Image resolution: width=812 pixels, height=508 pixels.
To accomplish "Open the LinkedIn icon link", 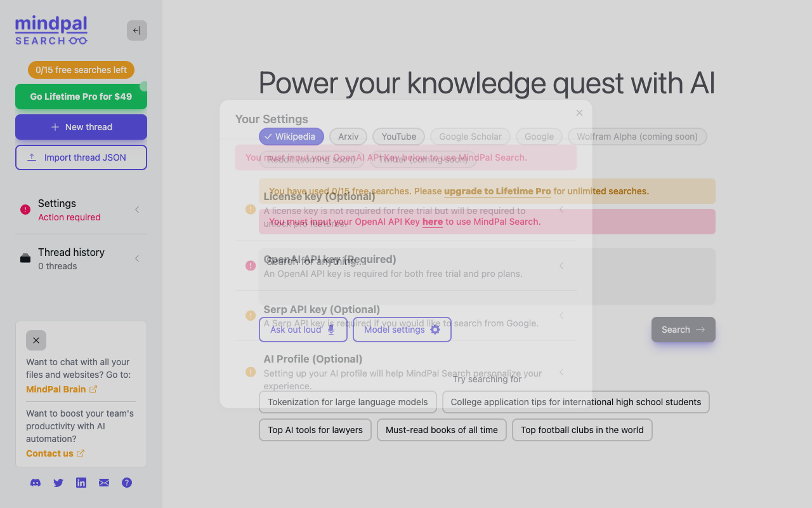I will [x=81, y=483].
